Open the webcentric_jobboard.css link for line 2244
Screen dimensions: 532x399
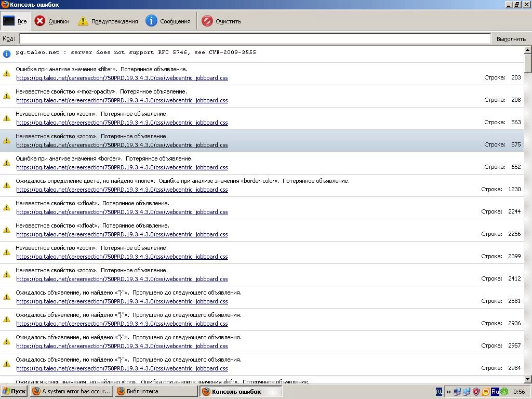122,212
